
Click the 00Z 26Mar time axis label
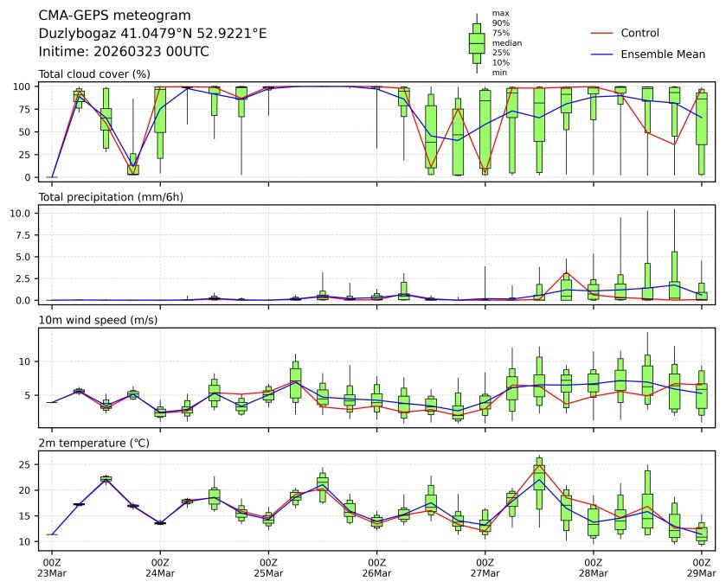point(376,567)
